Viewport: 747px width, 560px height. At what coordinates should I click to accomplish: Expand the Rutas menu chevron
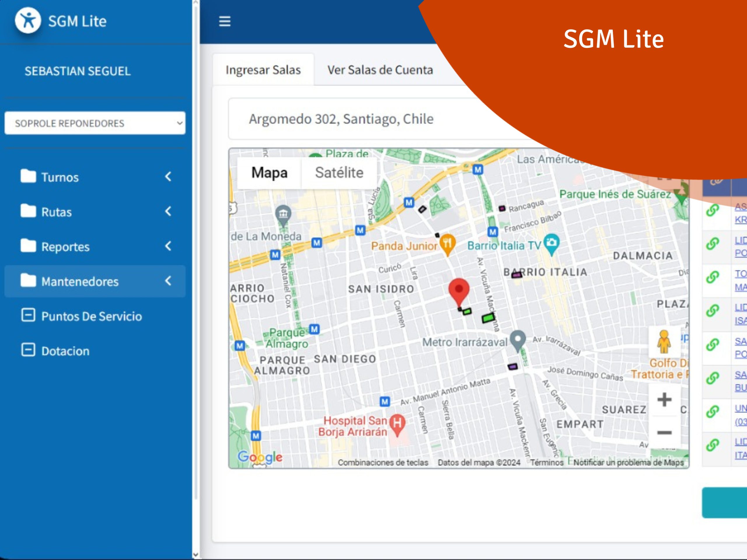(x=168, y=211)
